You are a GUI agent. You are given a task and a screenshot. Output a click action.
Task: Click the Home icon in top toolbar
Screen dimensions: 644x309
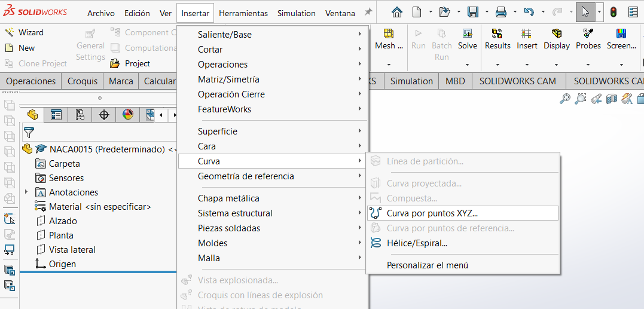[x=397, y=12]
